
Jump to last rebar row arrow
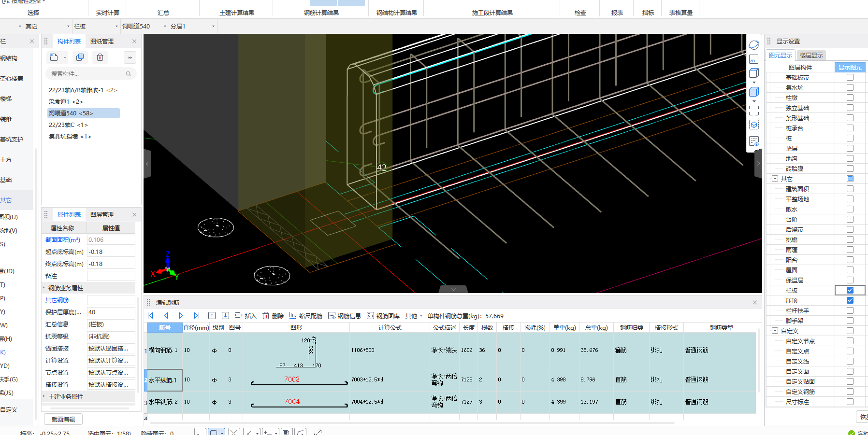coord(197,316)
